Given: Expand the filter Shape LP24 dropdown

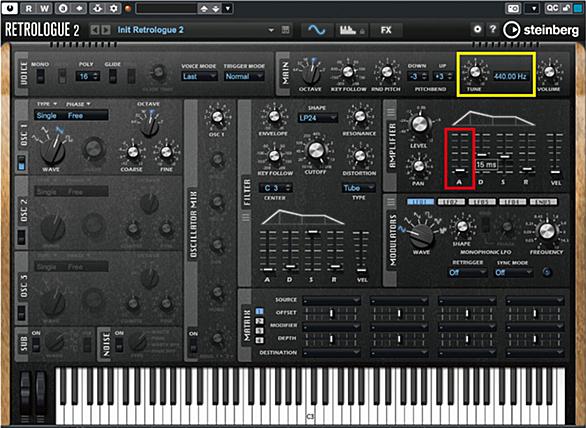Looking at the screenshot, I should click(318, 118).
